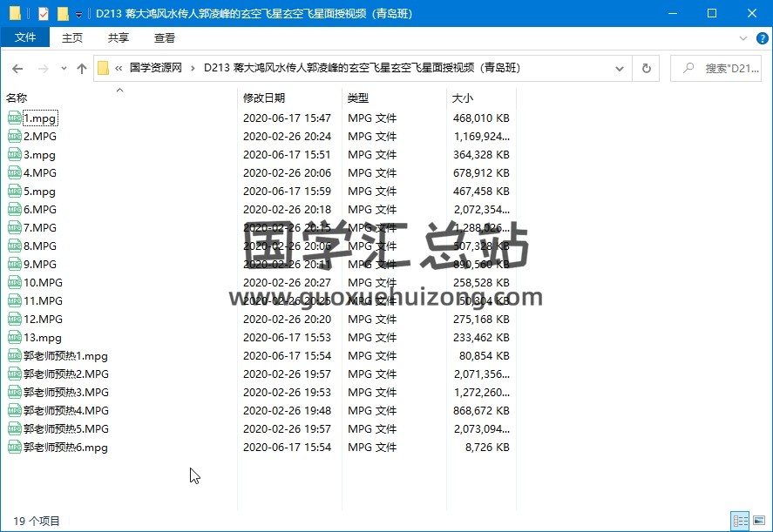773x532 pixels.
Task: Open the quick access toolbar customize dropdown
Action: tap(79, 15)
